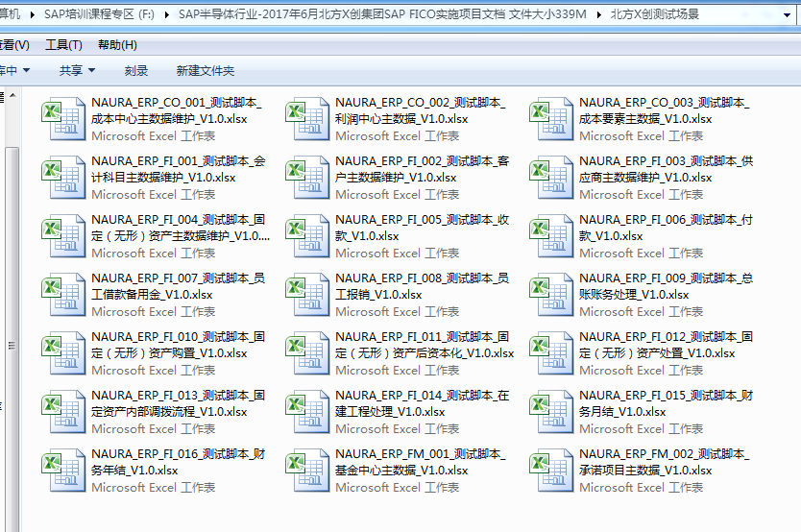
Task: Pick Excel icon of NAURA_ERP_FM_002 file
Action: [x=551, y=471]
